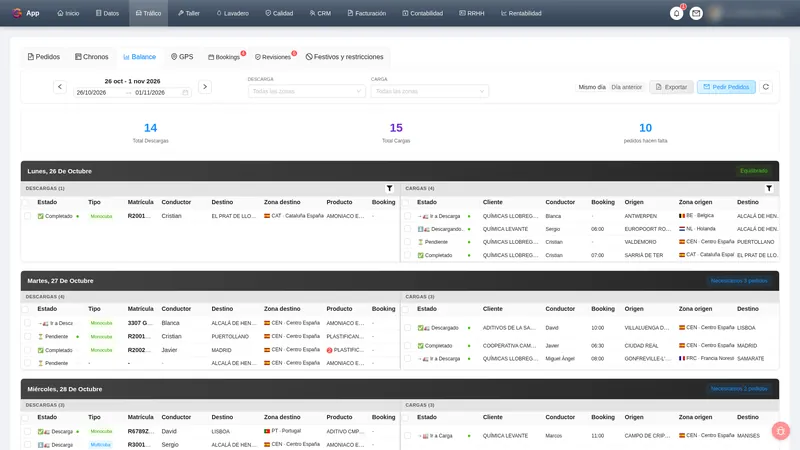Open Festivos y restricciones tab

click(x=344, y=57)
